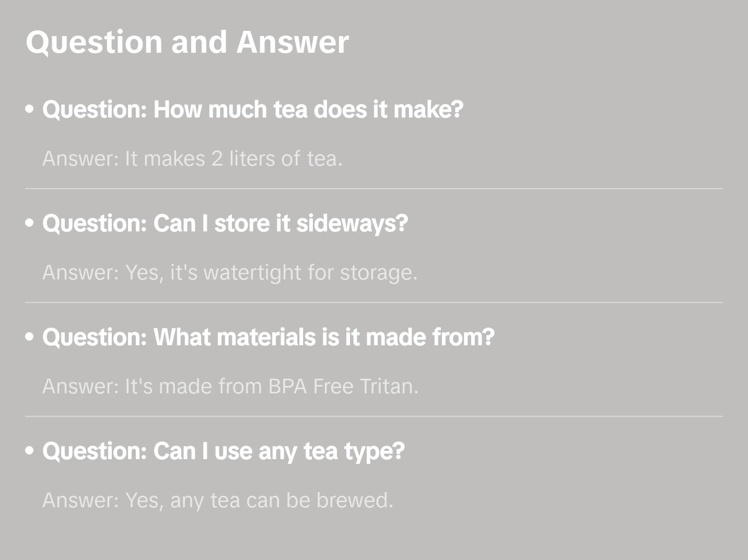Click the divider line beneath the Tritan answer
748x560 pixels.
(x=374, y=416)
